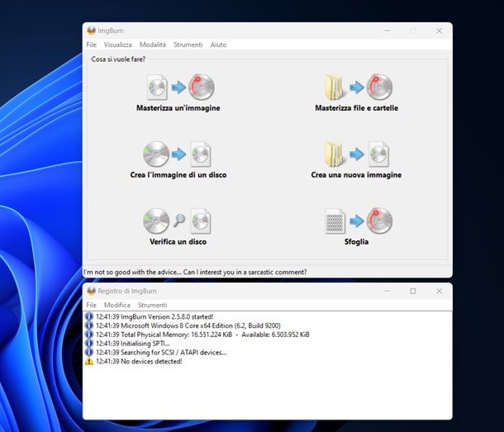
Task: Open the File menu in ImgBurn window
Action: (91, 45)
